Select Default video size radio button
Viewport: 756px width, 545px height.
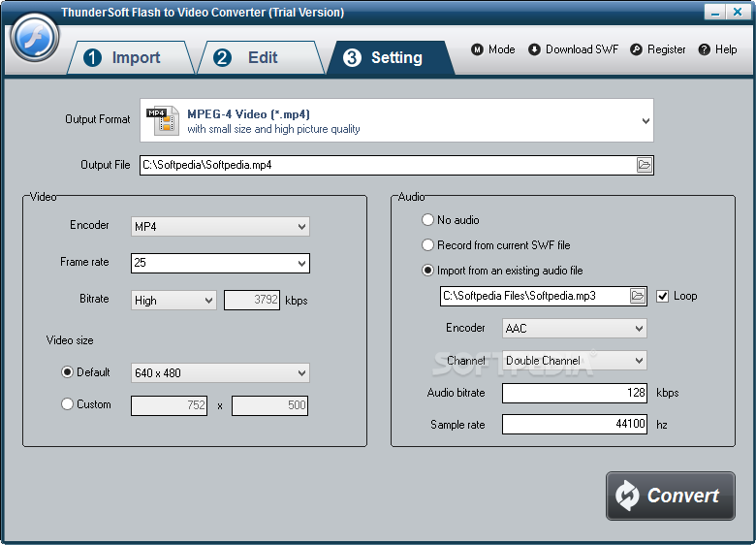tap(67, 371)
